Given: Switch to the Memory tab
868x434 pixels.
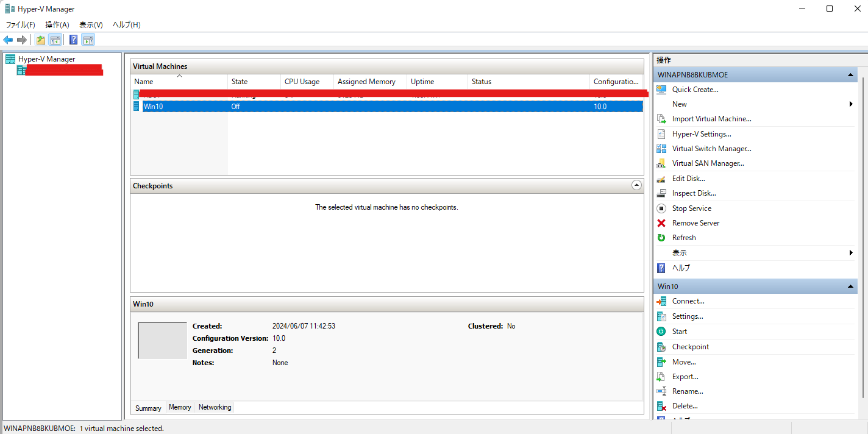Looking at the screenshot, I should [180, 407].
